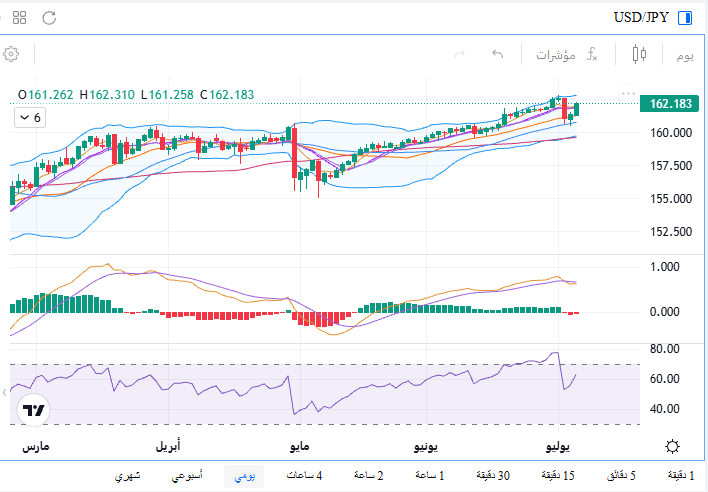The height and width of the screenshot is (492, 708).
Task: Click the undo arrow icon
Action: point(498,55)
